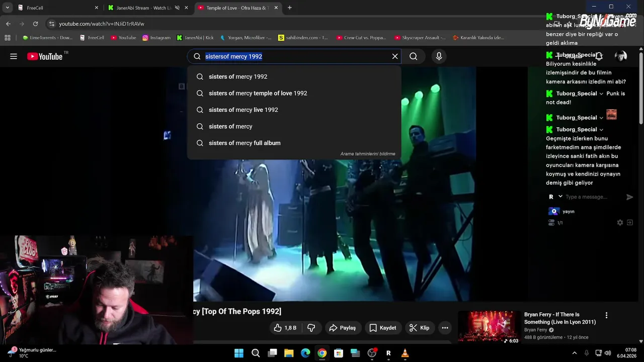Save the video with Kaydet
644x362 pixels.
(x=382, y=328)
